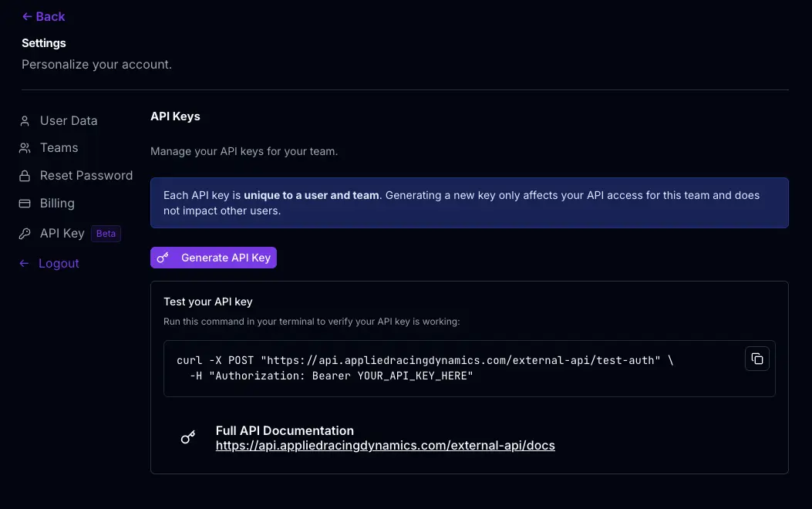Click the 'Test your API key' heading

coord(208,302)
